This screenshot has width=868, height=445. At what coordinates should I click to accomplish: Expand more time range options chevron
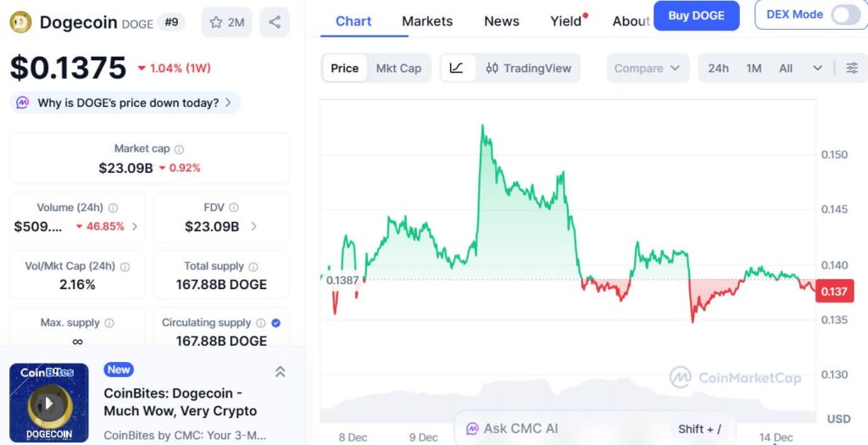coord(817,68)
